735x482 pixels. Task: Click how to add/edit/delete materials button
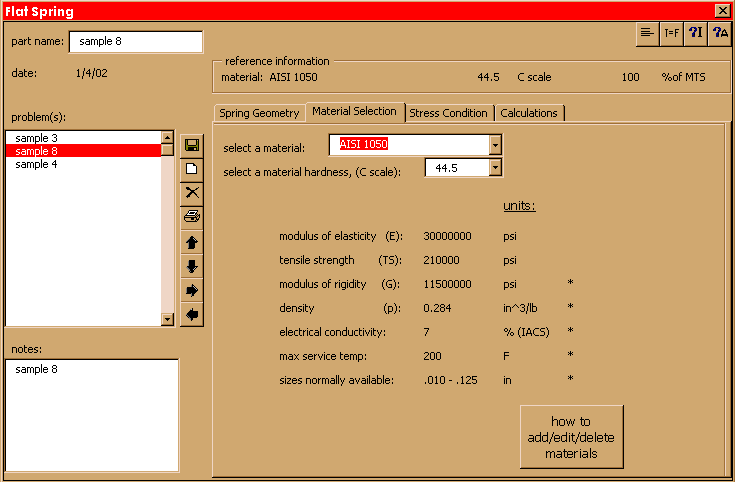click(x=571, y=437)
